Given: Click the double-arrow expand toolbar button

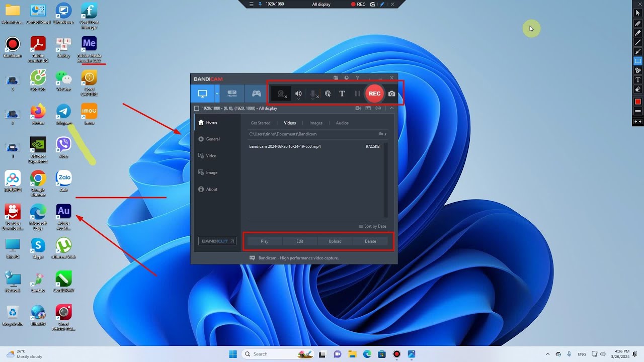Looking at the screenshot, I should click(638, 122).
